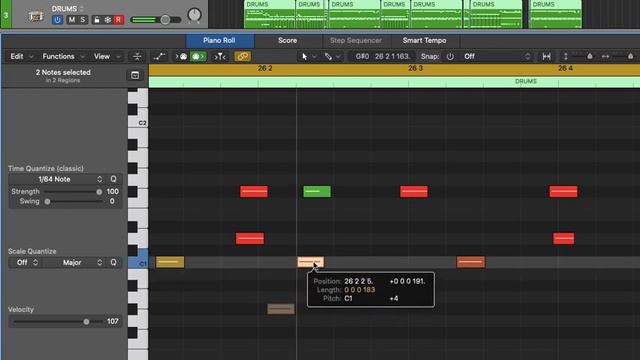Open the Step Sequencer tab
640x360 pixels.
coord(356,40)
